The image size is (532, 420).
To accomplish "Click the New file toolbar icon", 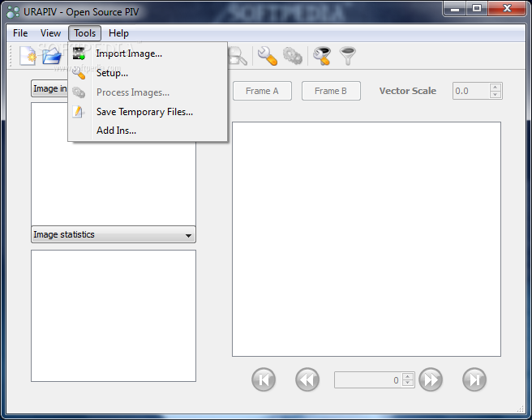I will pos(28,56).
